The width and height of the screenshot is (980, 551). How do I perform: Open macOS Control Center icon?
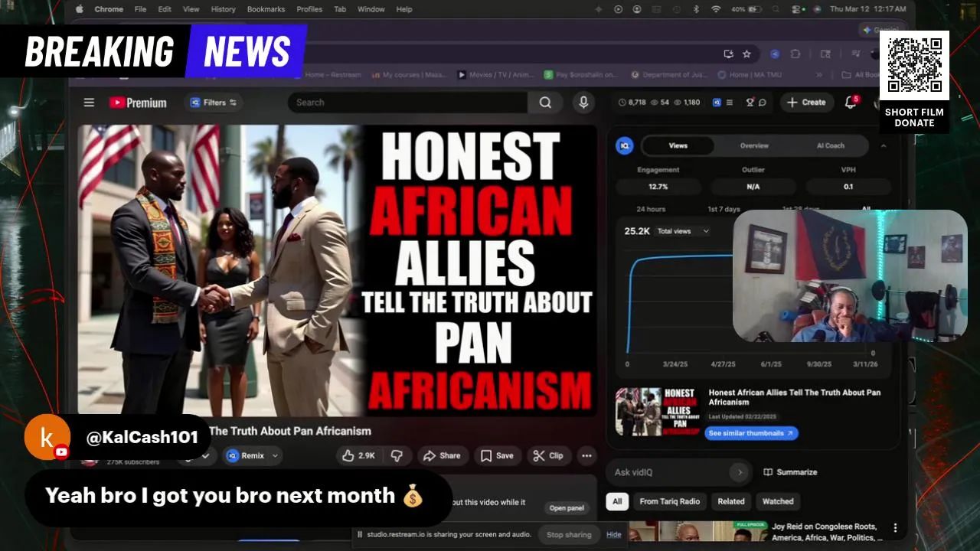797,9
